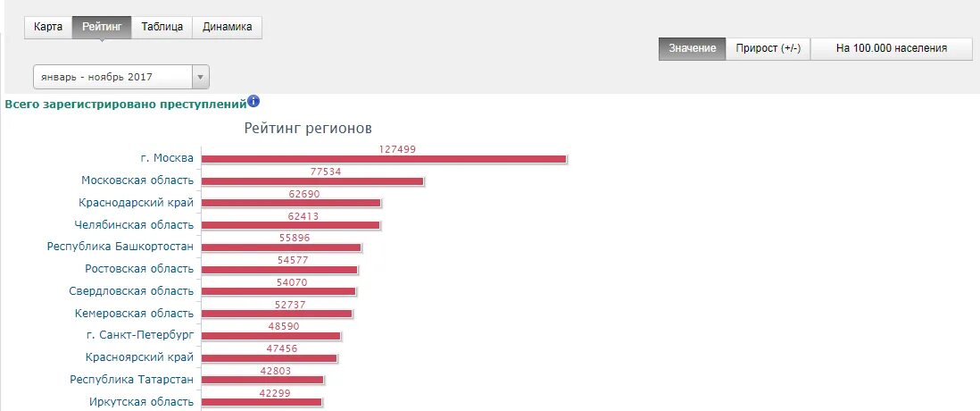Viewport: 980px width, 411px height.
Task: Open the period dropdown arrow
Action: tap(201, 77)
